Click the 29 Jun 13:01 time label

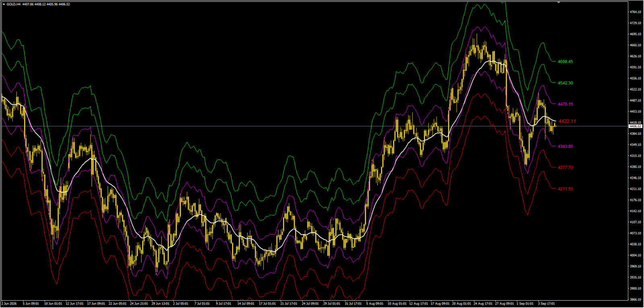pyautogui.click(x=160, y=304)
